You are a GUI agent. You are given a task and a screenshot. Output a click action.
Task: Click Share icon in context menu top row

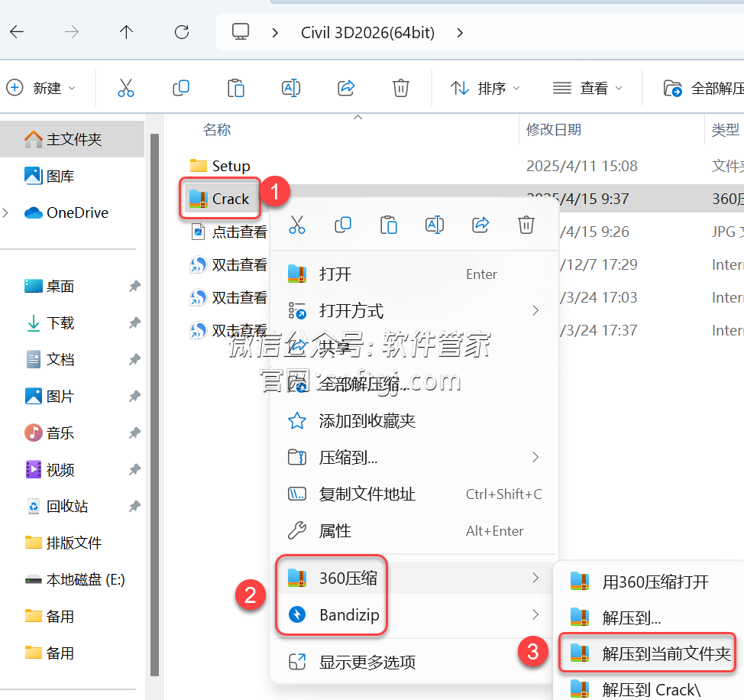point(480,225)
